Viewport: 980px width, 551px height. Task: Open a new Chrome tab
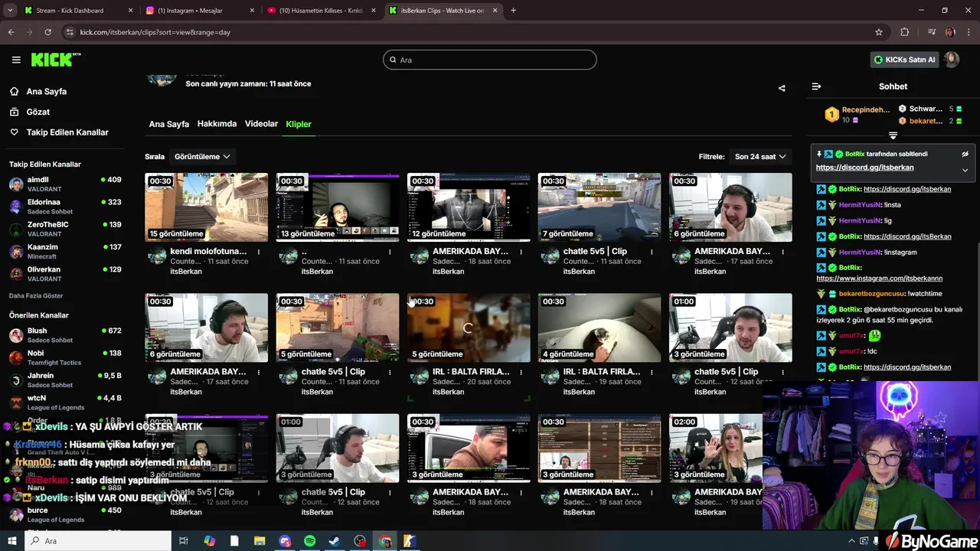513,11
